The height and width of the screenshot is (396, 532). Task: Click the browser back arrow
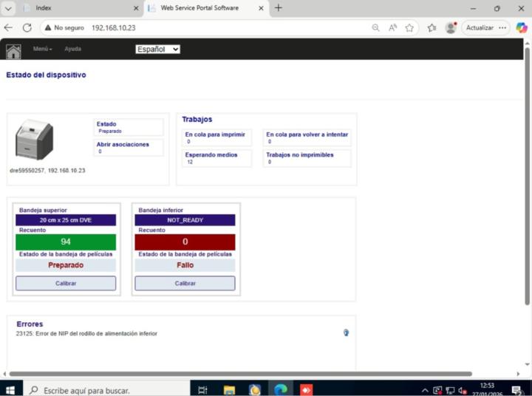pos(9,27)
